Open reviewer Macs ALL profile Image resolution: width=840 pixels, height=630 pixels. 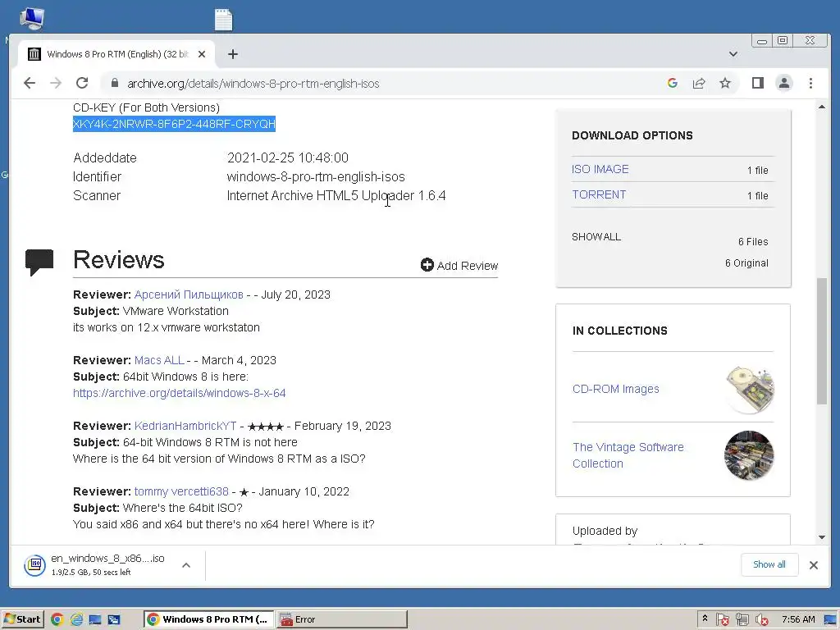coord(159,360)
